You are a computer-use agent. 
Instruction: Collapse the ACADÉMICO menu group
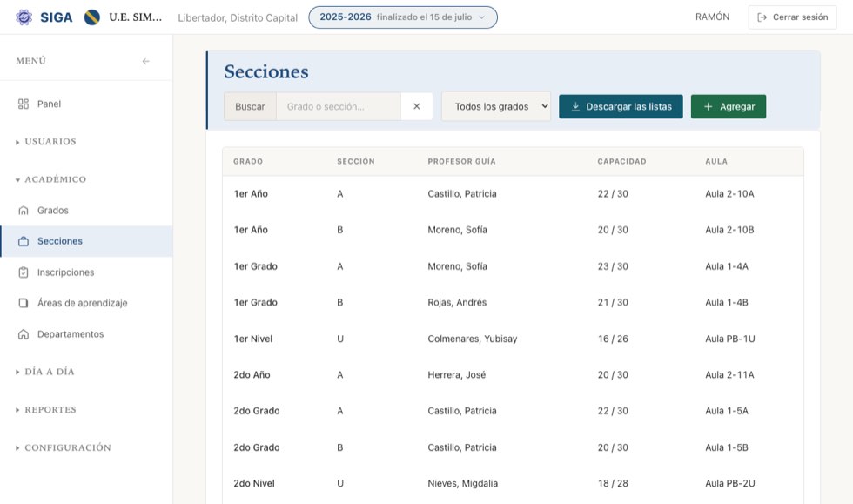[x=51, y=179]
